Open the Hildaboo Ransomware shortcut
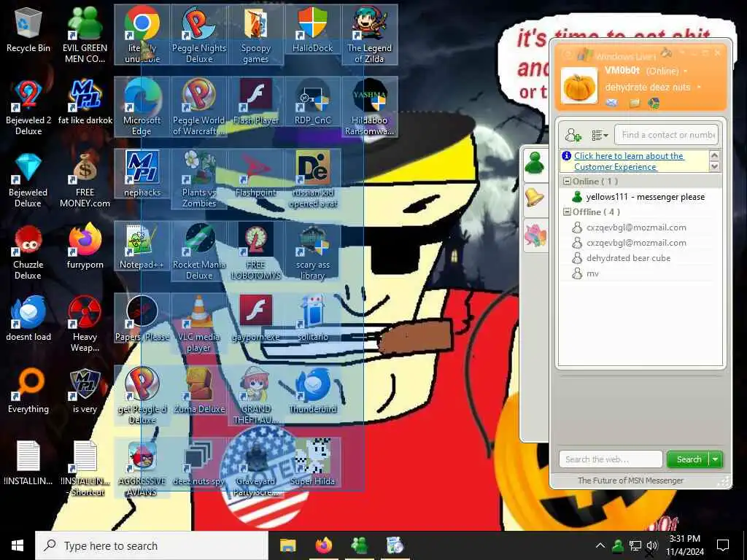This screenshot has height=560, width=747. [369, 107]
